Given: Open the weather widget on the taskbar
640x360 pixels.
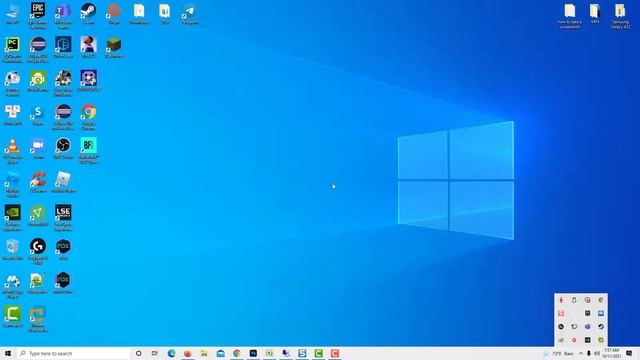Looking at the screenshot, I should (x=558, y=353).
